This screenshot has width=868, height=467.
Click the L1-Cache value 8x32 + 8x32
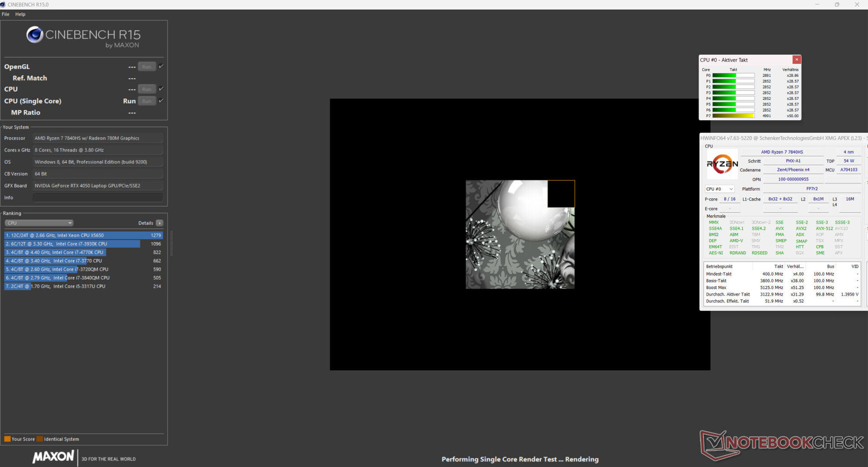point(780,199)
